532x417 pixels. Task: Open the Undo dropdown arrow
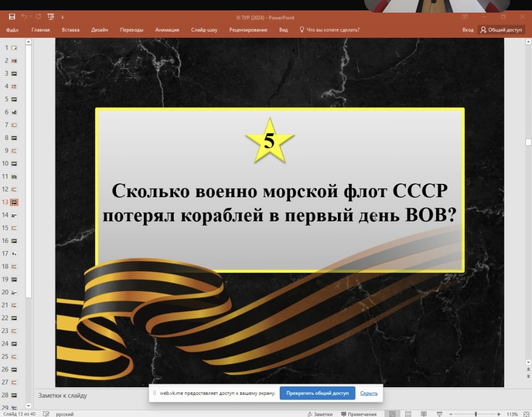[x=31, y=16]
